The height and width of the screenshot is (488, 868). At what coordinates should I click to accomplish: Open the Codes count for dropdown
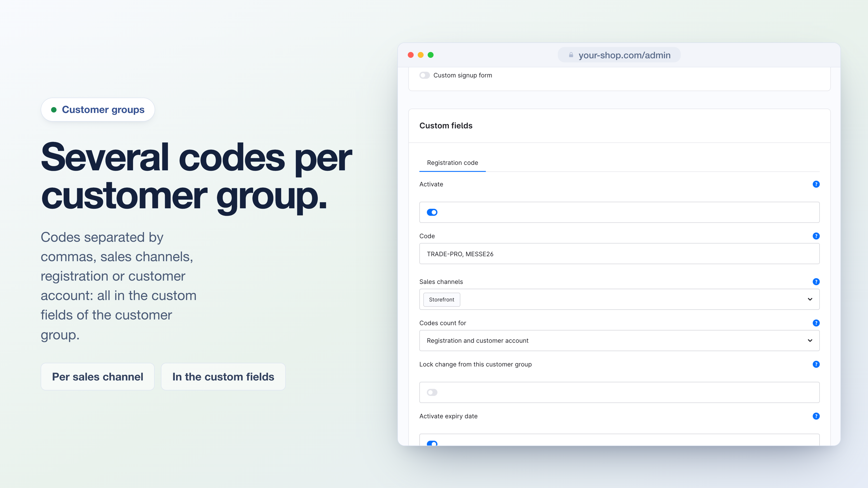pos(619,340)
